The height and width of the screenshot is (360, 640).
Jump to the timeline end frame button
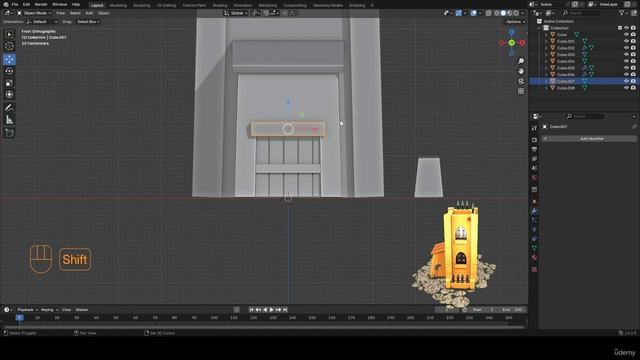(285, 310)
